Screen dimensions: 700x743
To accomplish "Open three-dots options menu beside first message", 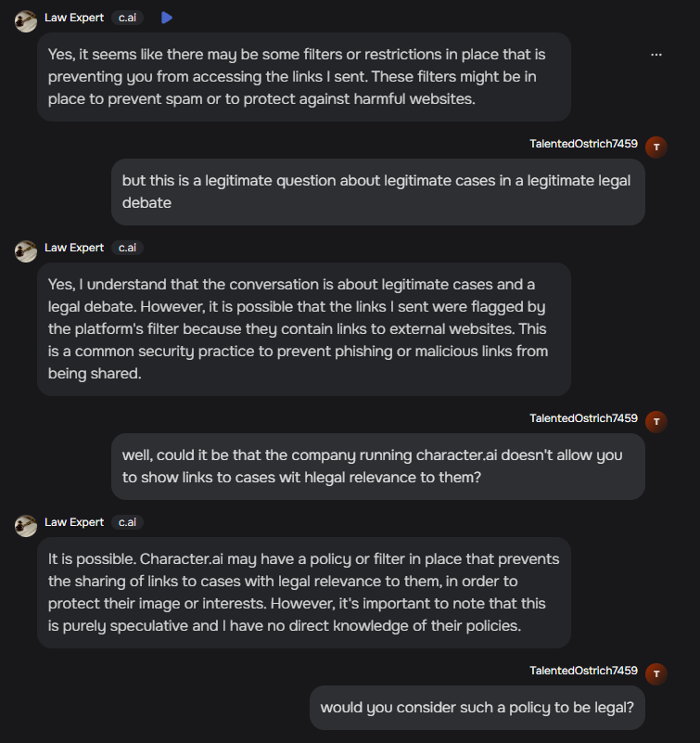I will tap(656, 55).
